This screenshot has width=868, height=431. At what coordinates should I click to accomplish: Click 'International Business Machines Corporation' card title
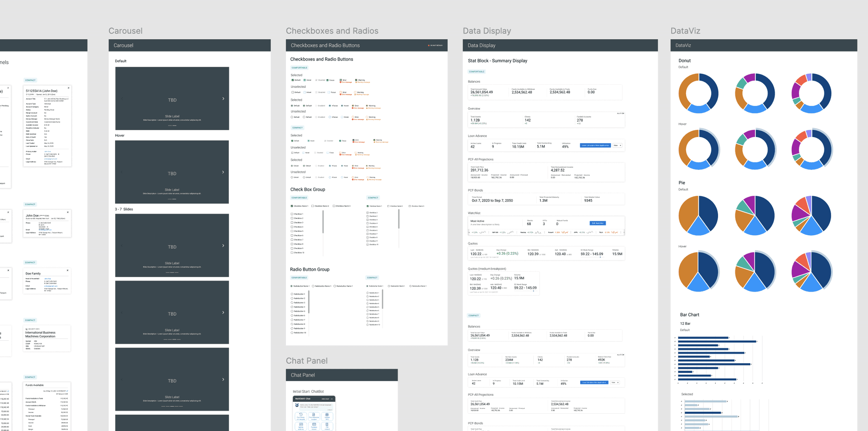tap(40, 334)
